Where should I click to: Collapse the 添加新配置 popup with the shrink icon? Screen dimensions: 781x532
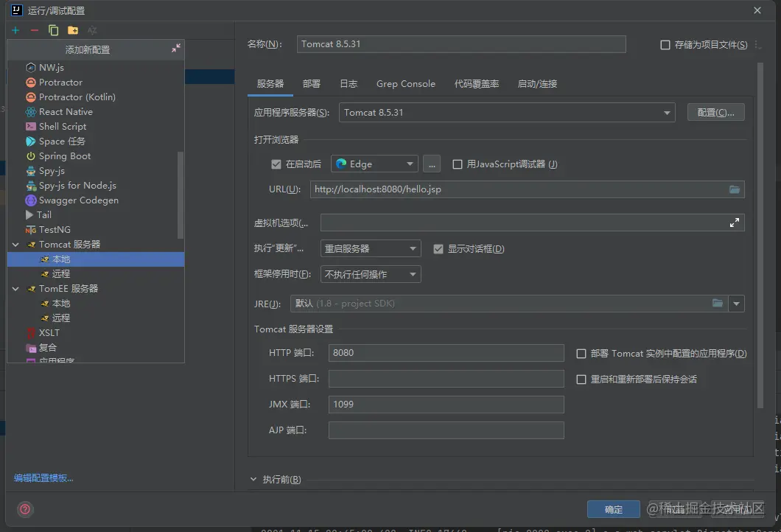tap(176, 49)
